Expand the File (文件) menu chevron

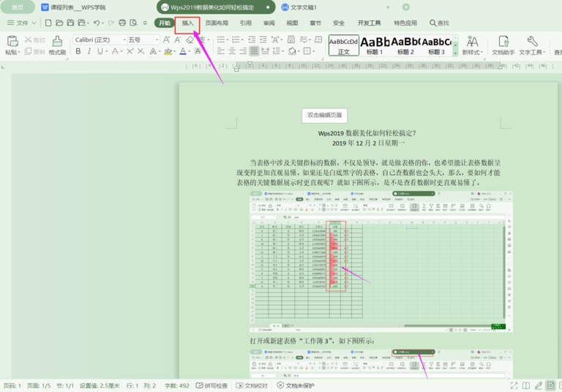point(34,23)
